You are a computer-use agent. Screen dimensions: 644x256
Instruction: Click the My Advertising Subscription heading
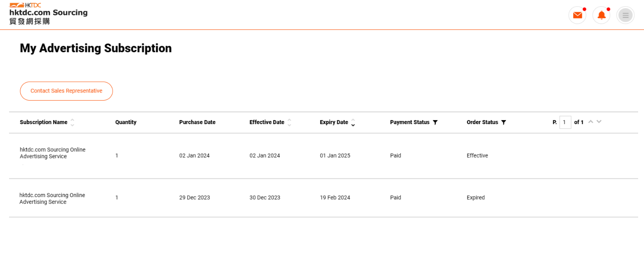[x=96, y=48]
